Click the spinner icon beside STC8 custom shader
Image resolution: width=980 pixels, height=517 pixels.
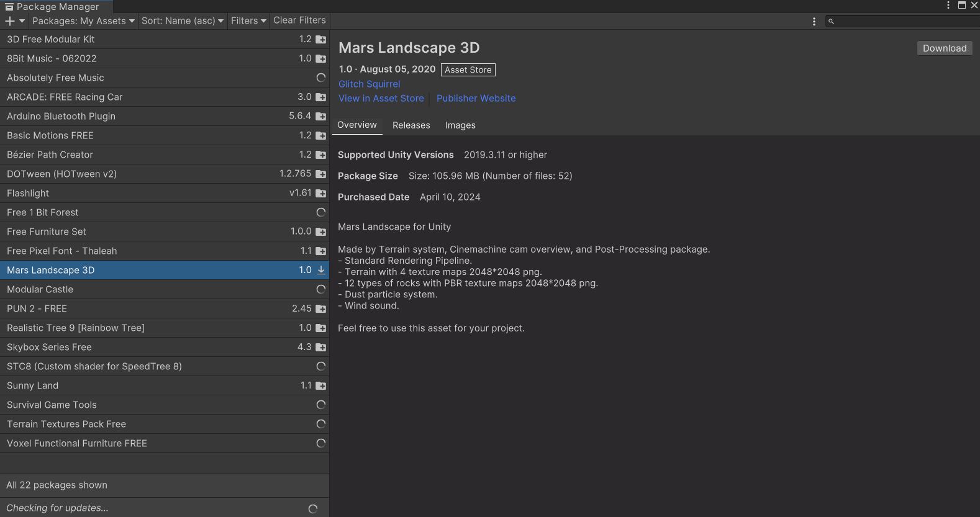point(321,366)
